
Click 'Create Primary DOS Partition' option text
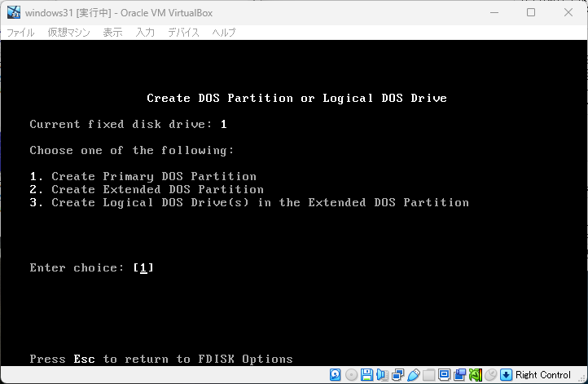154,176
